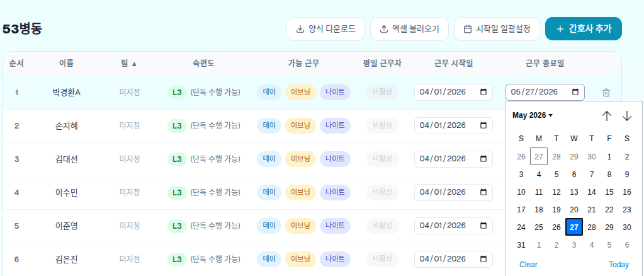
Task: Open 미지정 team selector for 김은진
Action: pyautogui.click(x=130, y=259)
